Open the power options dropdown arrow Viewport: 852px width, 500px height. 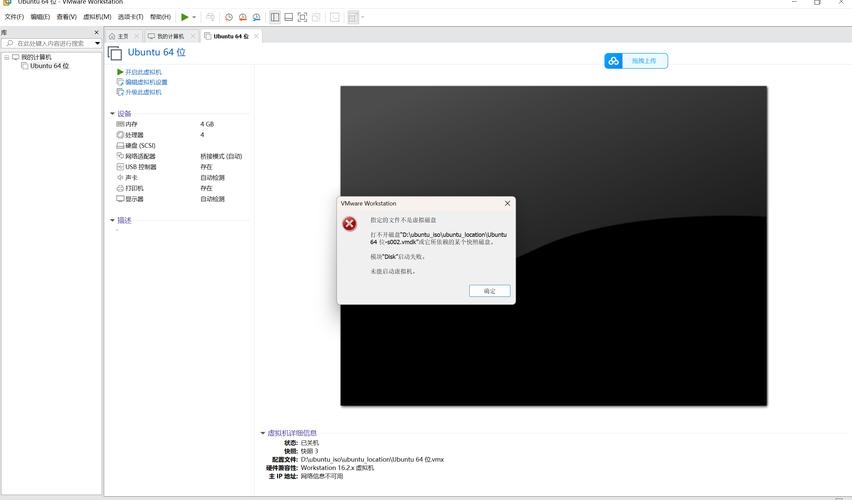(194, 17)
